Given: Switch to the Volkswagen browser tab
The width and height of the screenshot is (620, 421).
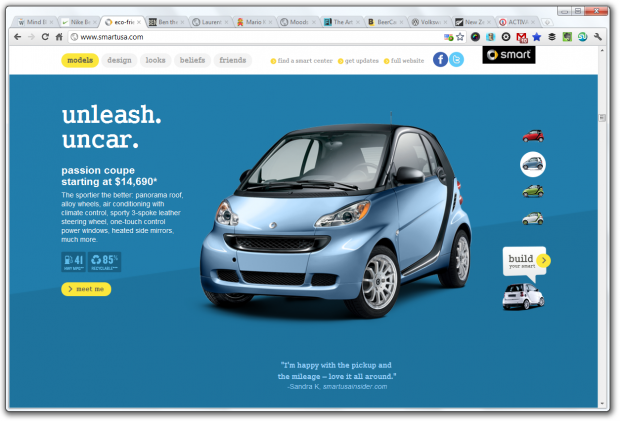Looking at the screenshot, I should 431,22.
